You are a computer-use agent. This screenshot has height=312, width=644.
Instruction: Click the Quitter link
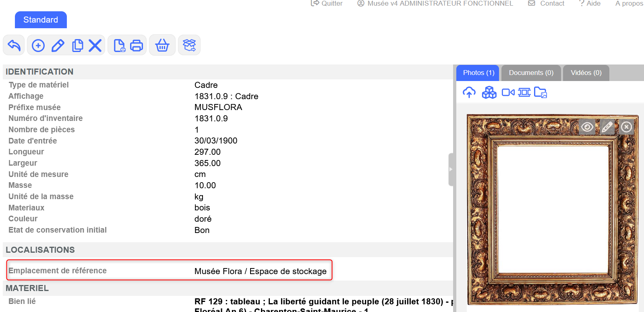pos(327,4)
